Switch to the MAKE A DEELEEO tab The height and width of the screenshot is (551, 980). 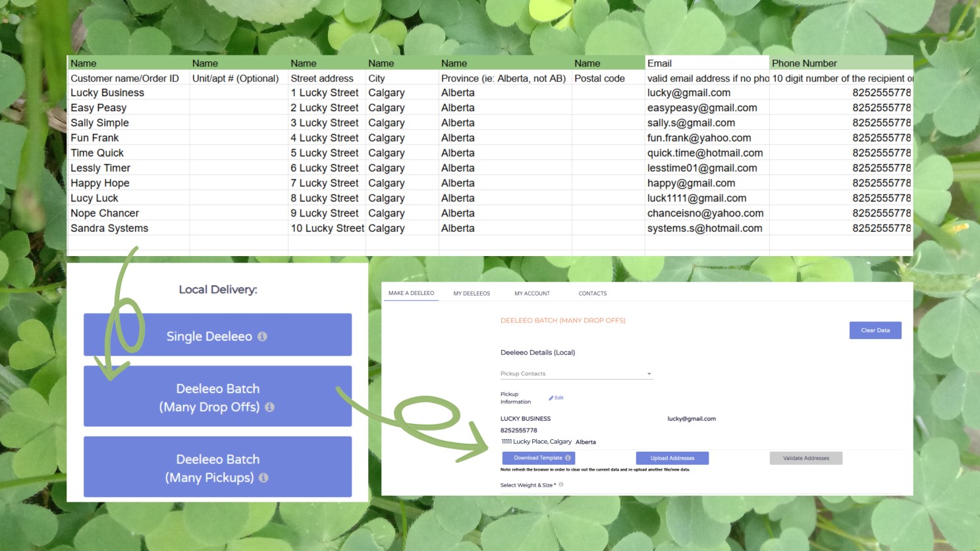pos(411,293)
